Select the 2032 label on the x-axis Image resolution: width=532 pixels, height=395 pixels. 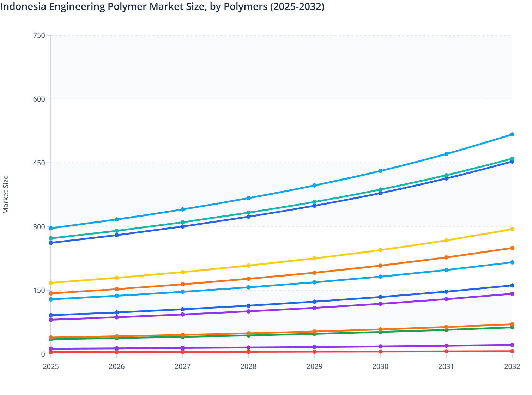[512, 367]
